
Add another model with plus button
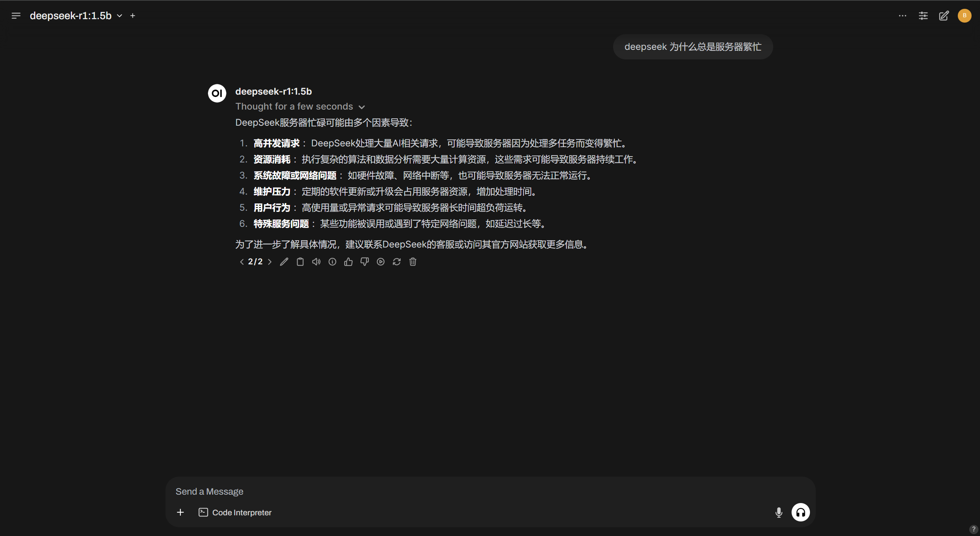coord(133,16)
